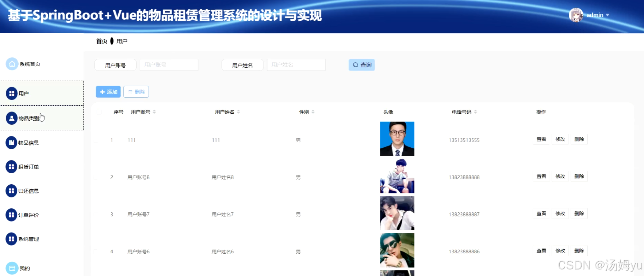Sort by 性别 column arrows

click(x=313, y=112)
